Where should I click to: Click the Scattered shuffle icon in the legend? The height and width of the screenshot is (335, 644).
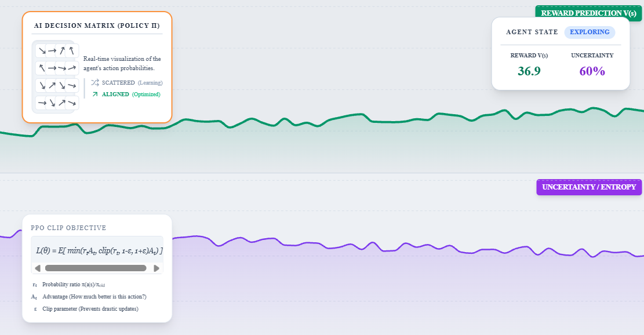(x=95, y=83)
